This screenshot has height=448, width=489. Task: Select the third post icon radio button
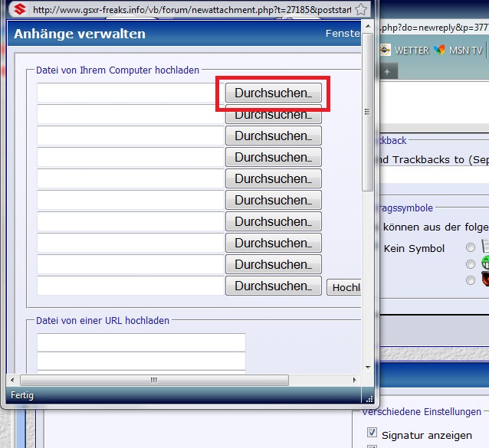click(x=471, y=280)
